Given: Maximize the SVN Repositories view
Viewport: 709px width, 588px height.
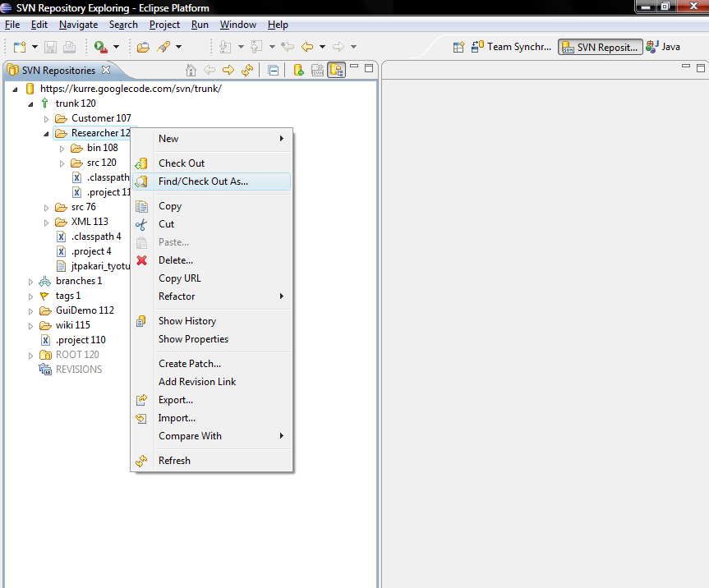Looking at the screenshot, I should tap(369, 68).
